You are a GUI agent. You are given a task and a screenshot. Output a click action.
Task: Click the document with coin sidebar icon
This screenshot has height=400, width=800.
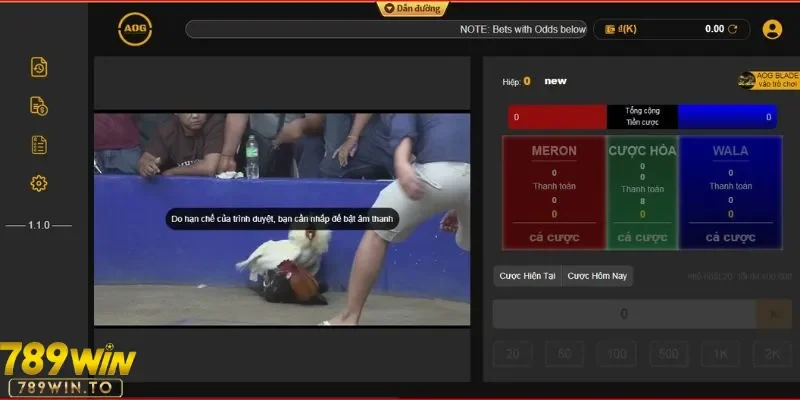pos(39,106)
